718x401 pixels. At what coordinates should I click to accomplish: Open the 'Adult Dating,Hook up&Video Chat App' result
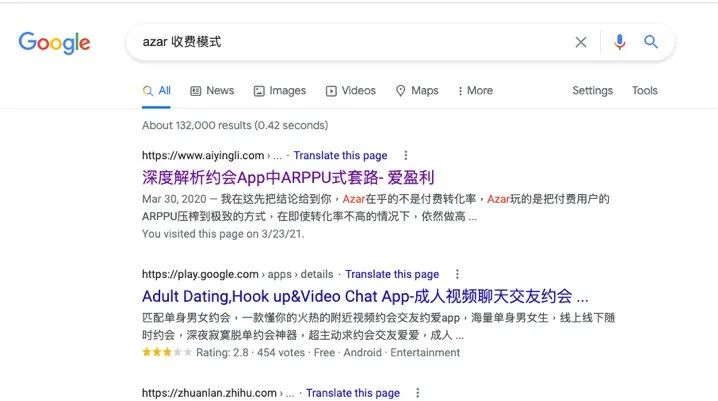tap(365, 296)
